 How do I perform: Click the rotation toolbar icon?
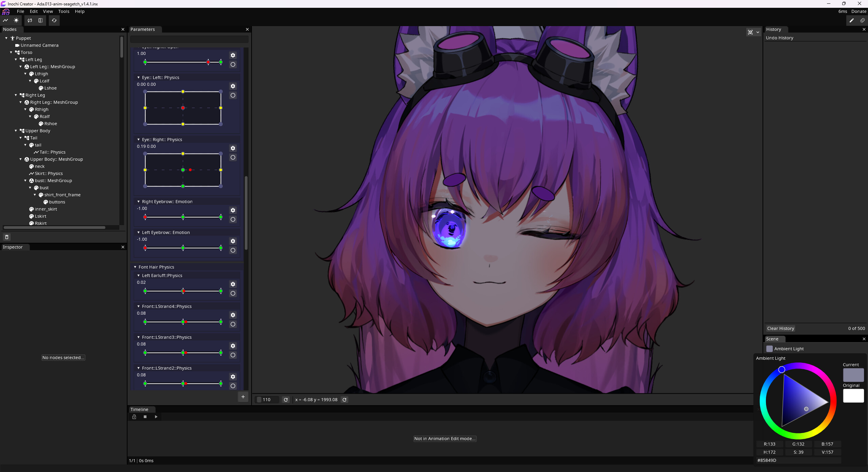click(30, 20)
